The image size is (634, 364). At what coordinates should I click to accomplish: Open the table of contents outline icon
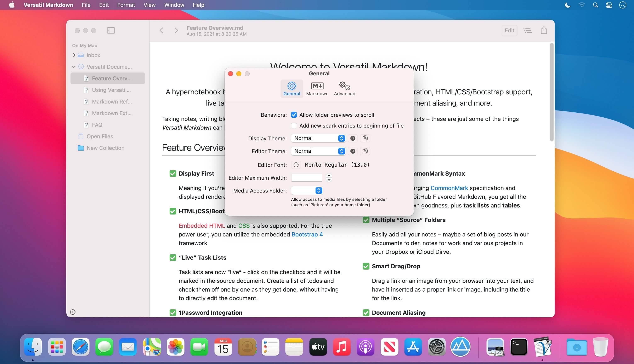point(528,30)
